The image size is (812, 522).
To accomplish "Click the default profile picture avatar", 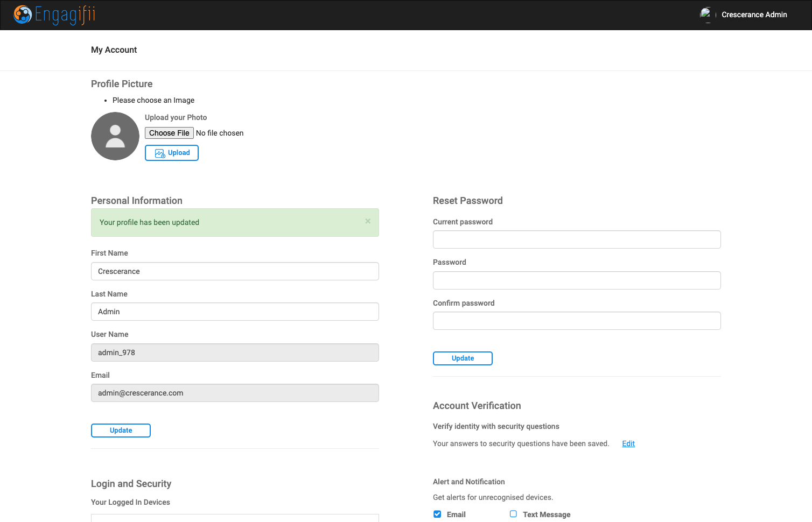I will [x=115, y=136].
